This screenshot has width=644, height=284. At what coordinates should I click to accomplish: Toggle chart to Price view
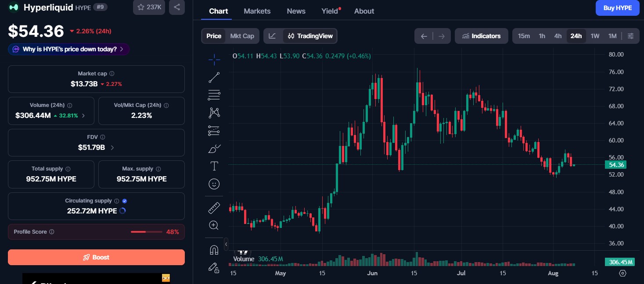pos(214,36)
